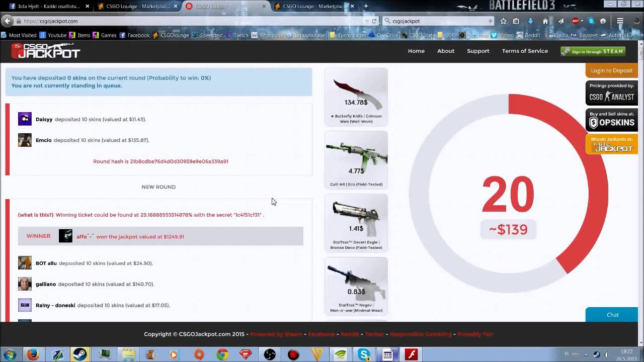This screenshot has height=362, width=644.
Task: Open the Most Visited bookmark dropdown
Action: [x=19, y=35]
